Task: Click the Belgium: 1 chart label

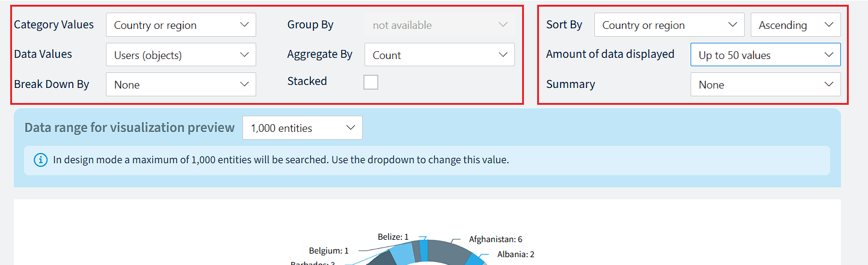Action: [328, 251]
